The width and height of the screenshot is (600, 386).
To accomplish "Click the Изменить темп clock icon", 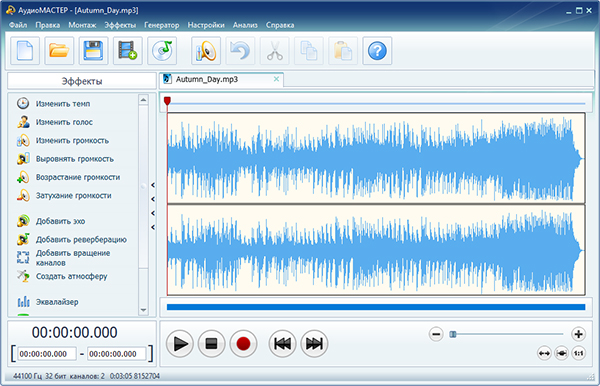I will [23, 103].
